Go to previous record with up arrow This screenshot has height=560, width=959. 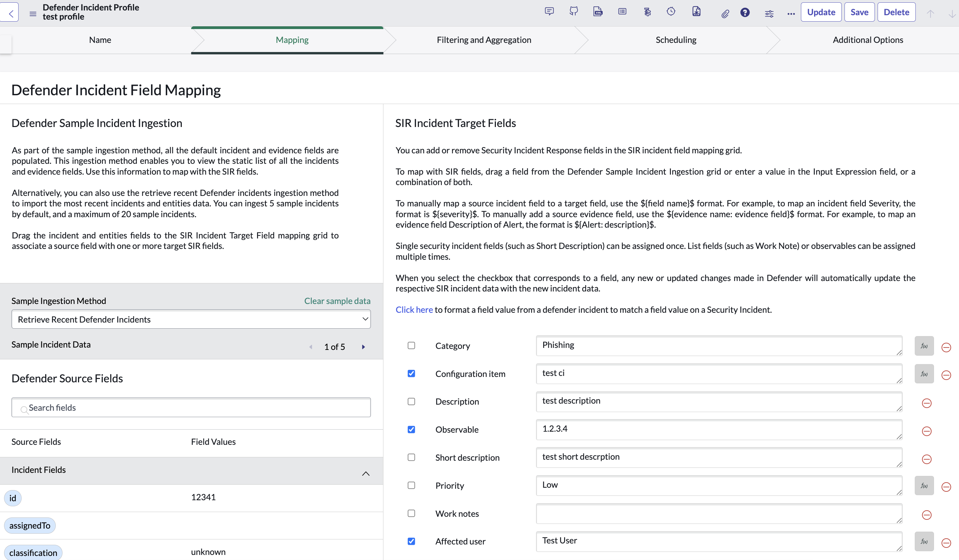(x=930, y=14)
